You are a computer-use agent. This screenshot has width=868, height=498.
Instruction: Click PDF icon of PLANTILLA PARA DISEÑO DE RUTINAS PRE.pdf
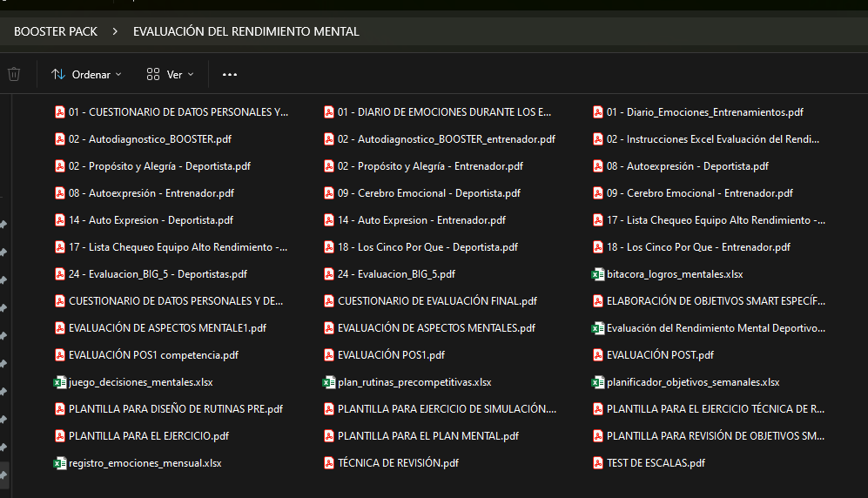(60, 409)
